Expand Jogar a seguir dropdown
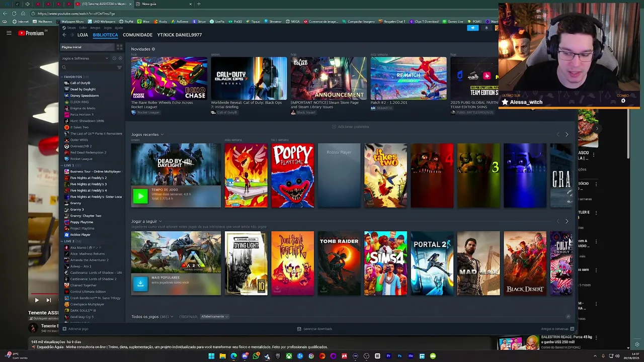 146,221
